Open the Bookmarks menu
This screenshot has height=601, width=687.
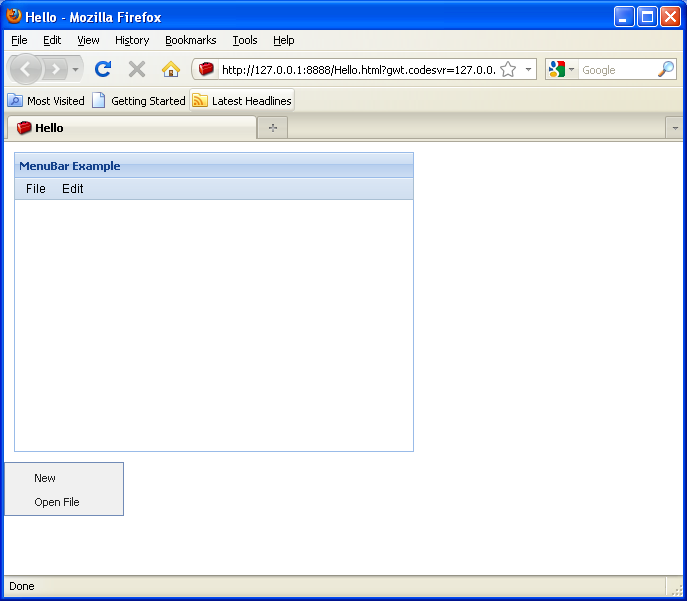click(x=191, y=40)
